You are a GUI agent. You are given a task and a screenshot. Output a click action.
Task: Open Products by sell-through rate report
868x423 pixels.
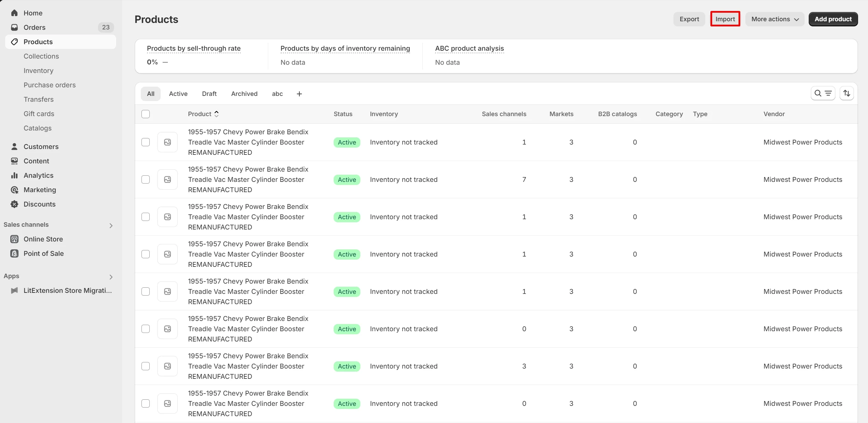point(194,48)
